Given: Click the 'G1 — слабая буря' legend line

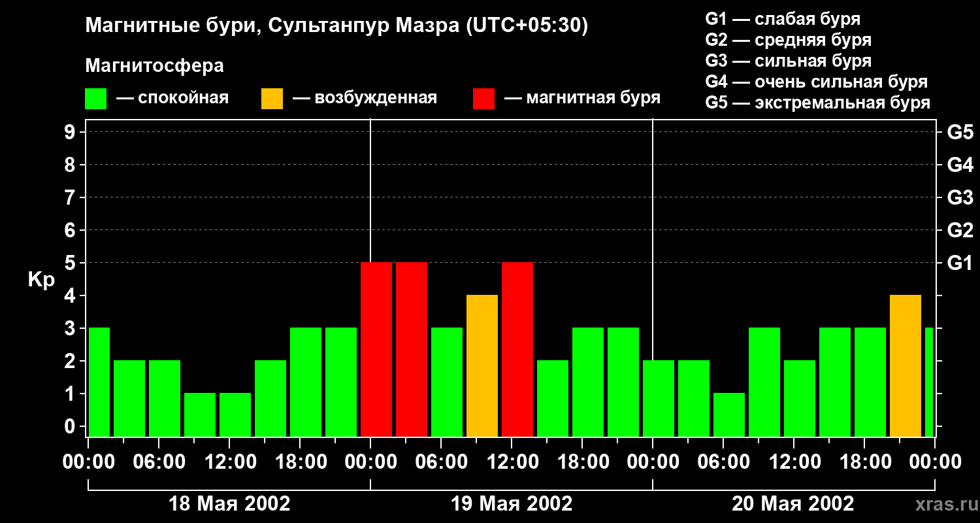Looking at the screenshot, I should click(x=783, y=19).
